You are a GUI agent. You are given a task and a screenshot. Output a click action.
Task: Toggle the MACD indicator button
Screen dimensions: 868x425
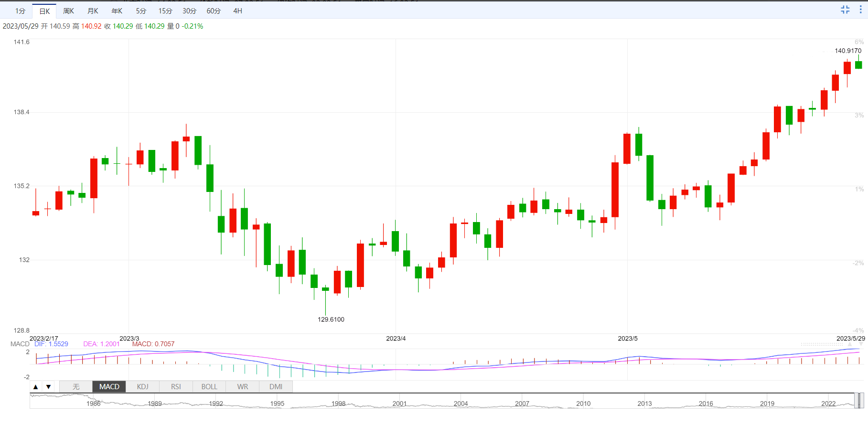tap(109, 387)
